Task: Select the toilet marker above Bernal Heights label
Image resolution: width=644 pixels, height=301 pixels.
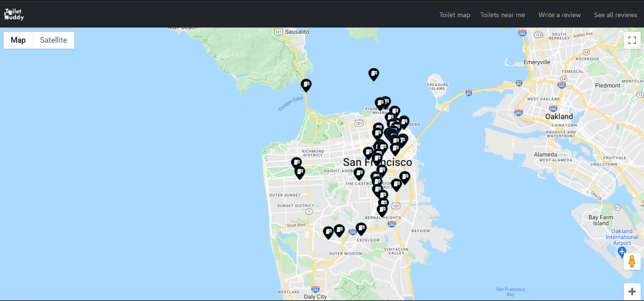Action: point(382,210)
